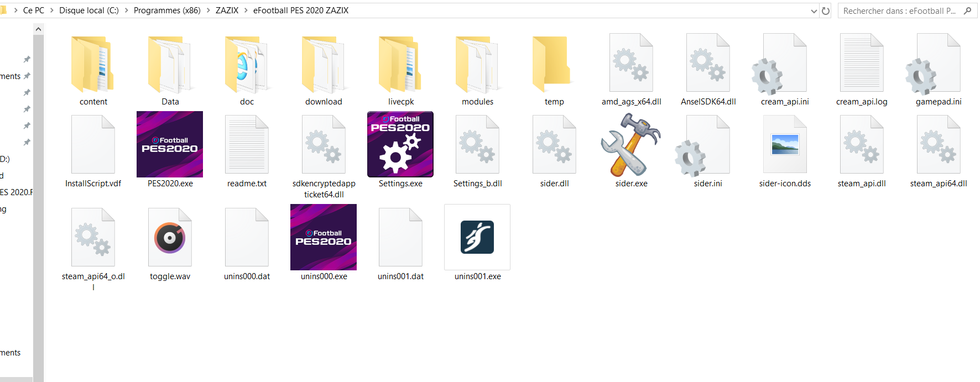
Task: Collapse navigation pane with up chevron
Action: (38, 29)
